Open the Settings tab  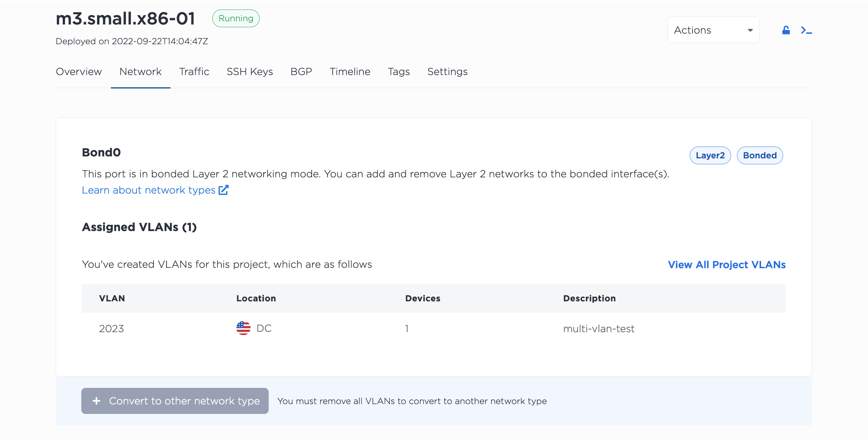(x=447, y=71)
